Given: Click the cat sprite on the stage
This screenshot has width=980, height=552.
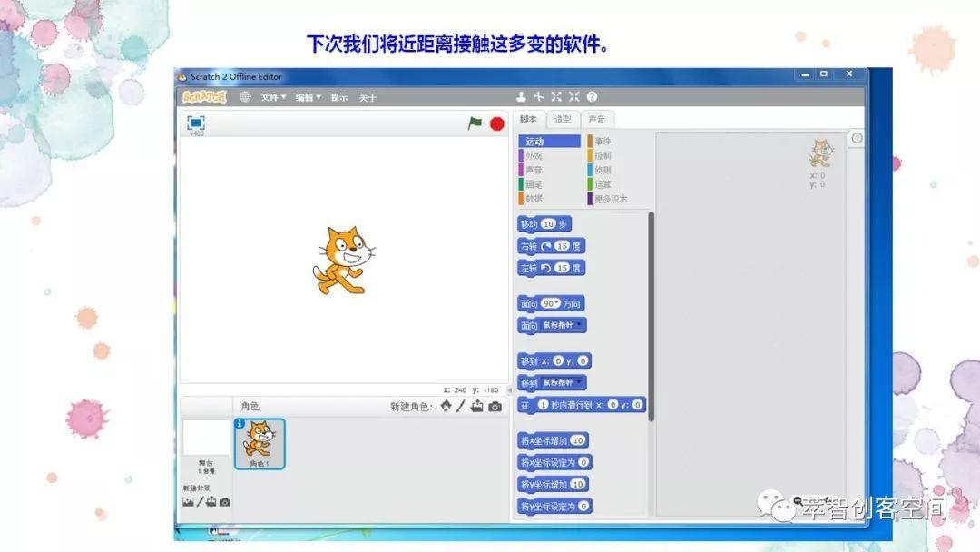Looking at the screenshot, I should coord(344,260).
